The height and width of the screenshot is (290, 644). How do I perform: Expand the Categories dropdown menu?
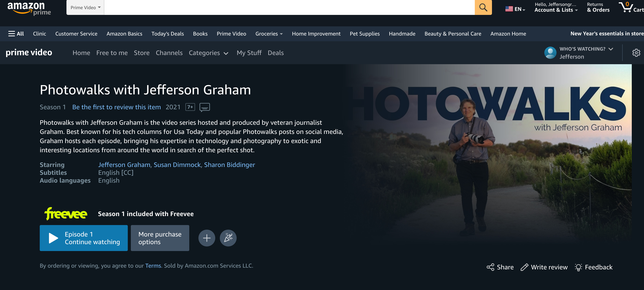click(x=207, y=53)
